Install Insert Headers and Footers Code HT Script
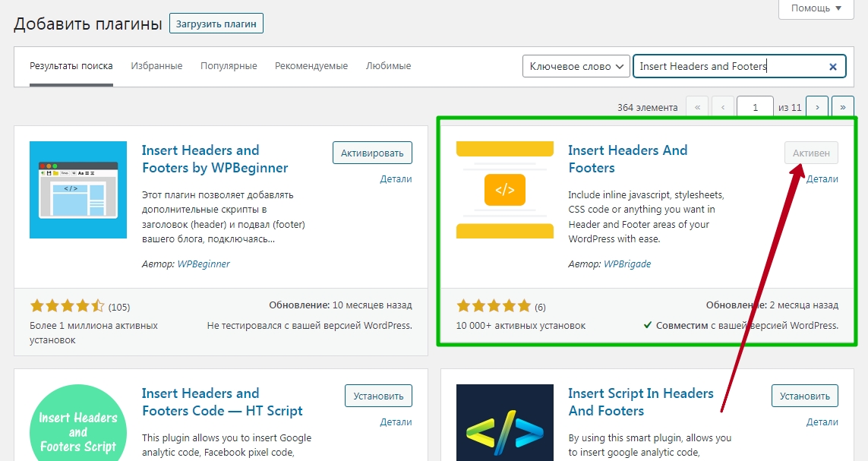Image resolution: width=868 pixels, height=461 pixels. point(378,396)
